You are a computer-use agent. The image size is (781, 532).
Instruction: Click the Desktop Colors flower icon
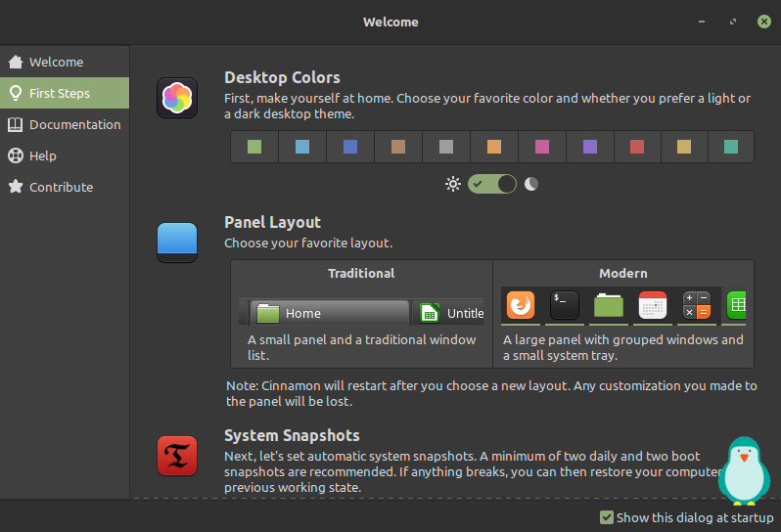click(x=177, y=98)
